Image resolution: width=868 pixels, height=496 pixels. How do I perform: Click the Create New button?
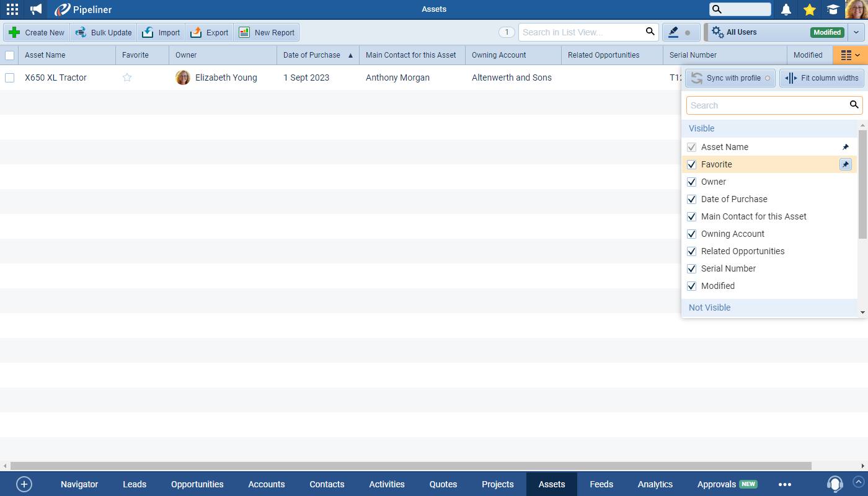pyautogui.click(x=37, y=32)
